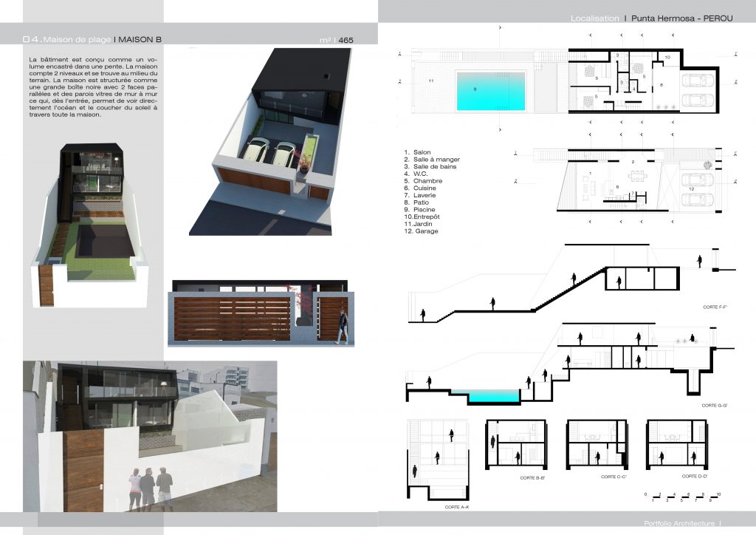Click the '1. Salon' legend entry
The width and height of the screenshot is (756, 535).
tap(418, 152)
